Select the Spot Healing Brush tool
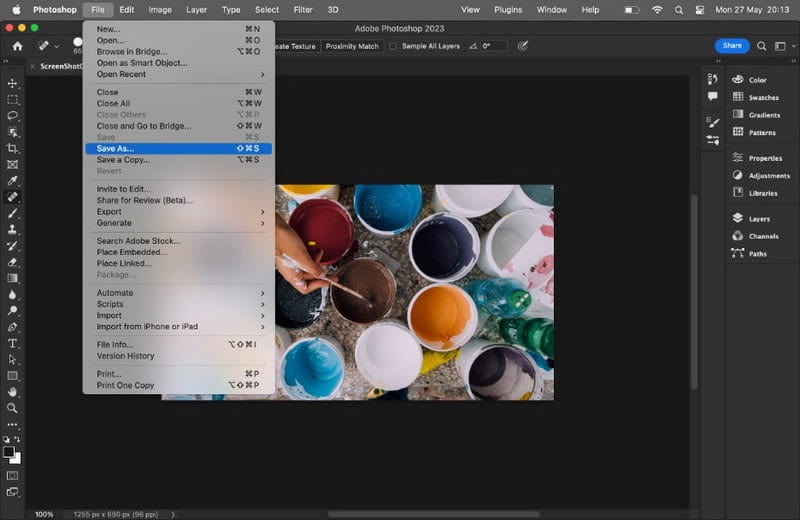Screen dimensions: 800x520 pos(12,197)
